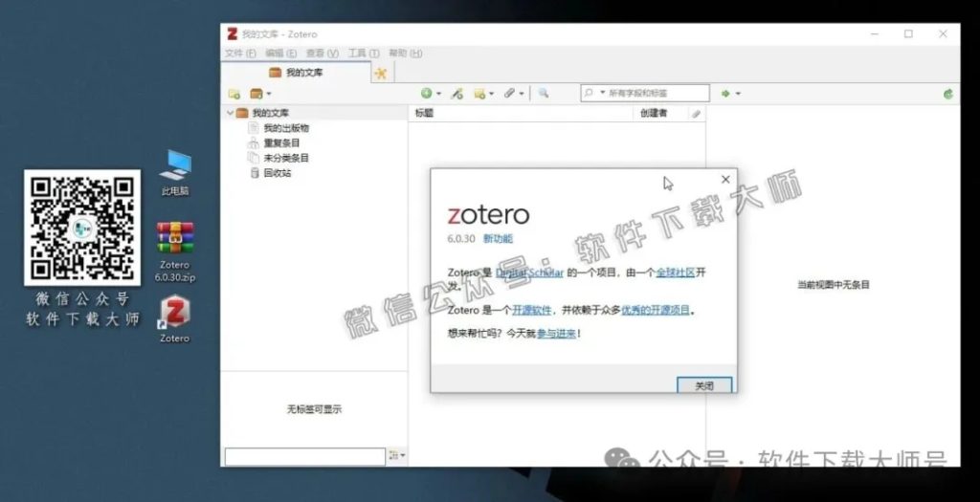Expand the New Note dropdown arrow
Screen dimensions: 980x502
coord(491,94)
